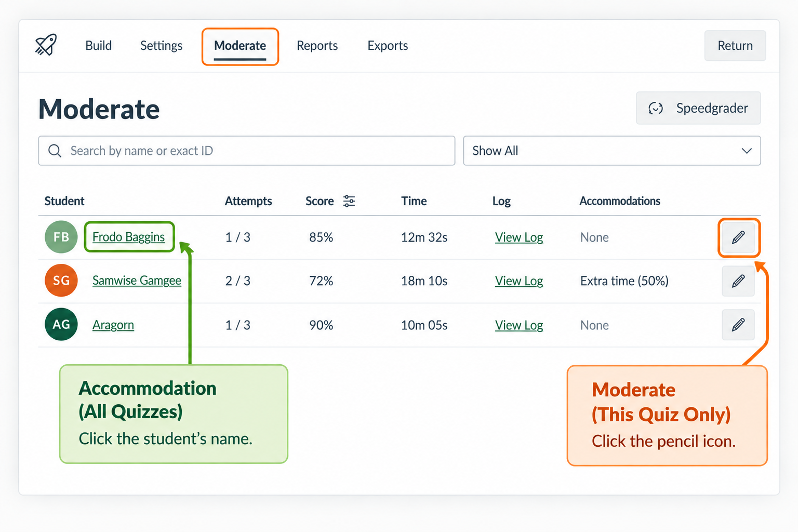
Task: Click the Return button
Action: (x=735, y=46)
